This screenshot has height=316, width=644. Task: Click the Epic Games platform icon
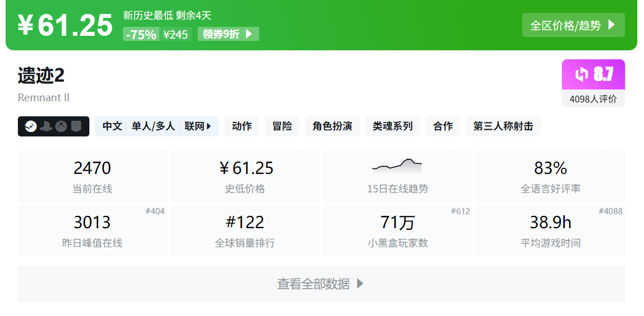(x=76, y=126)
